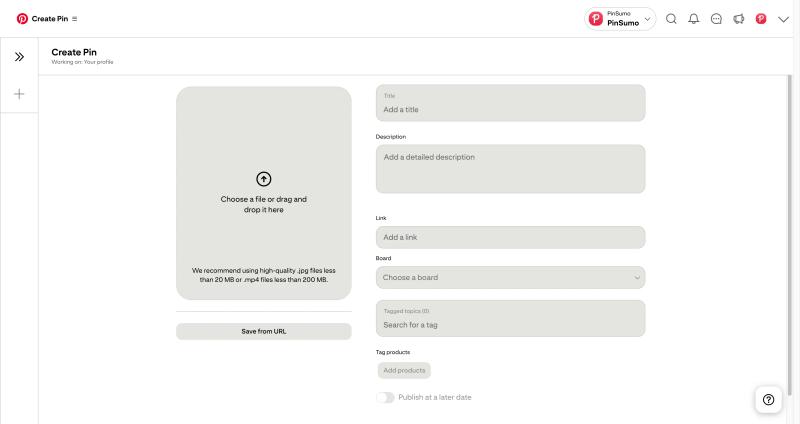Click the Create Pin page heading

click(74, 52)
